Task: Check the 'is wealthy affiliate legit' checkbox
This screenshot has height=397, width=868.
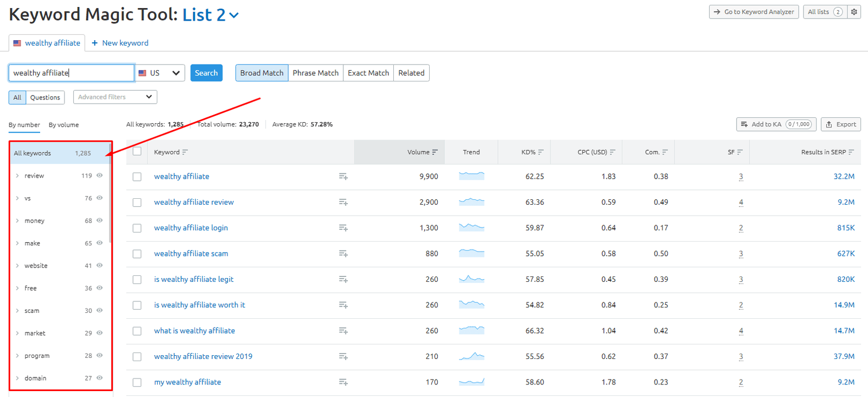Action: (x=137, y=279)
